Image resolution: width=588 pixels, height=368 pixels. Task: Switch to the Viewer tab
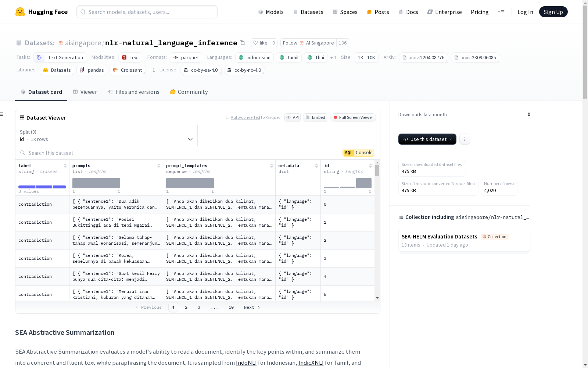85,92
